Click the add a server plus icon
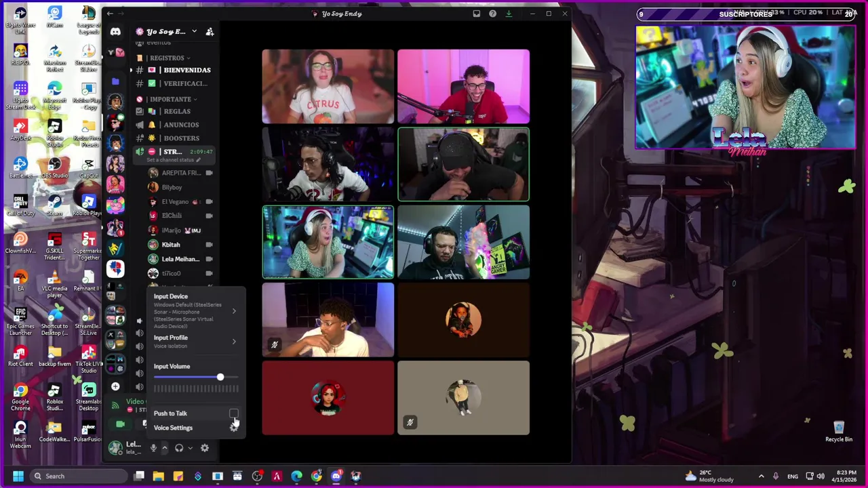 pyautogui.click(x=115, y=386)
